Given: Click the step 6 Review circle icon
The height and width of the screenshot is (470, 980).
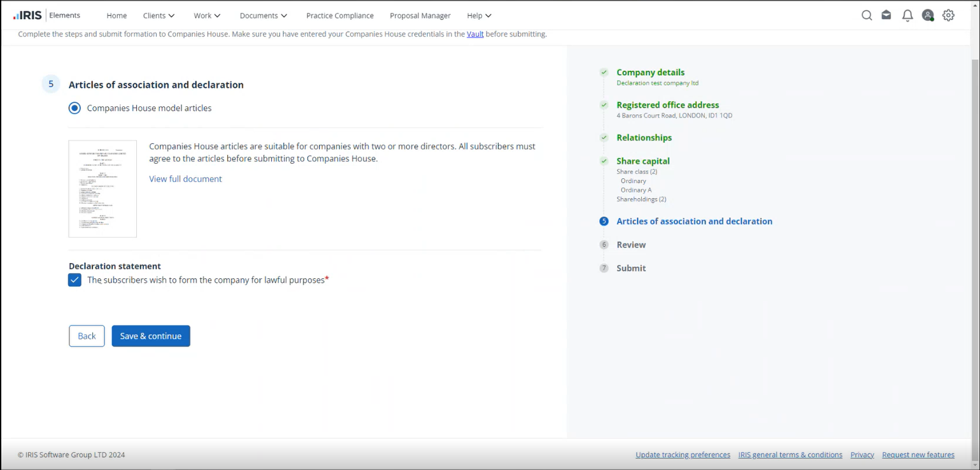Looking at the screenshot, I should [604, 245].
